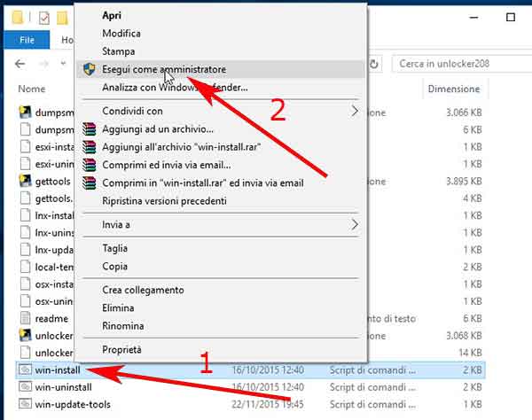532x420 pixels.
Task: Select Comprimi in win-install.rar ed invia via email
Action: pos(203,183)
